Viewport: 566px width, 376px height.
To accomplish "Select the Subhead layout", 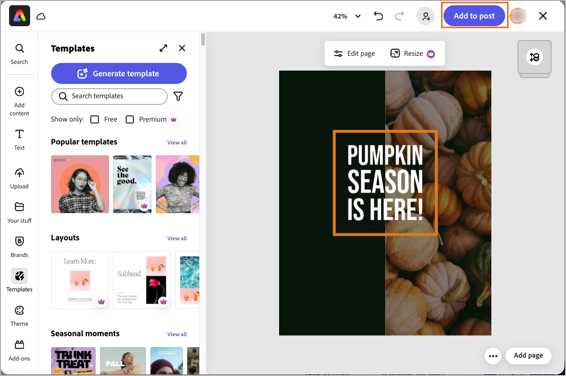I will (x=142, y=280).
